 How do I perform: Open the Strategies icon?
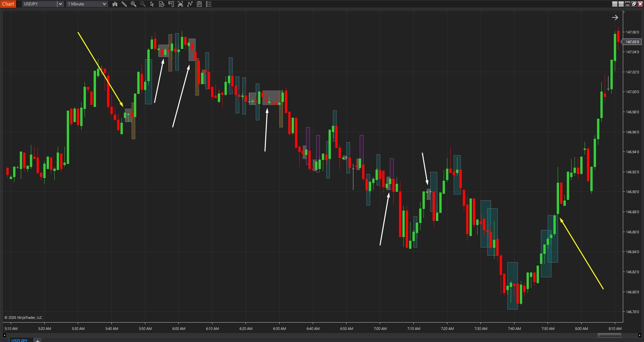coord(190,4)
